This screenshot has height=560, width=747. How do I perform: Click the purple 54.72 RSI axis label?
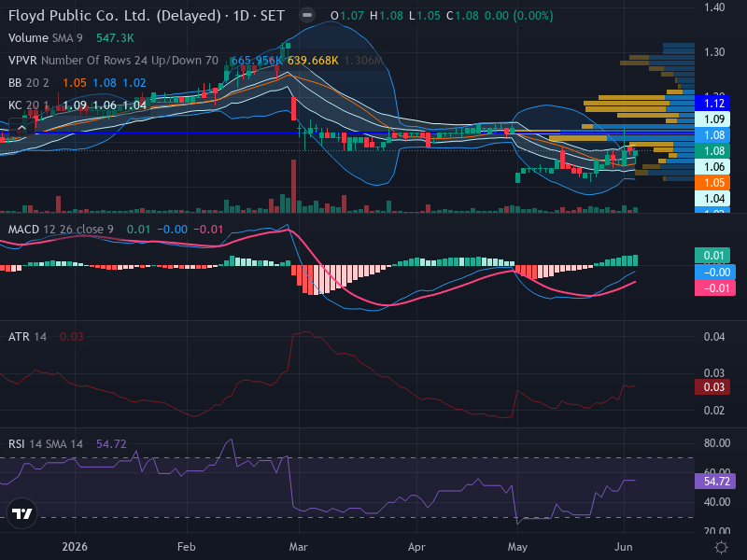715,482
